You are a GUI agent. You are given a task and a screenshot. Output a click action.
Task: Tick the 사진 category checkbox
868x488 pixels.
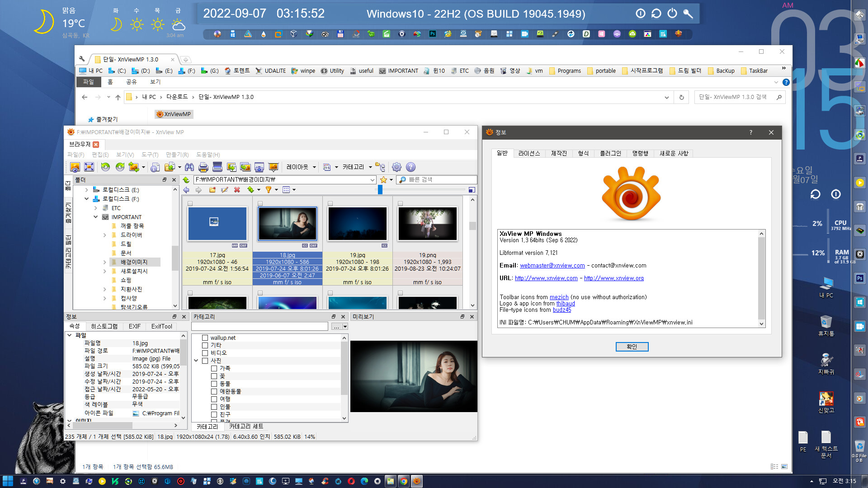(x=205, y=361)
